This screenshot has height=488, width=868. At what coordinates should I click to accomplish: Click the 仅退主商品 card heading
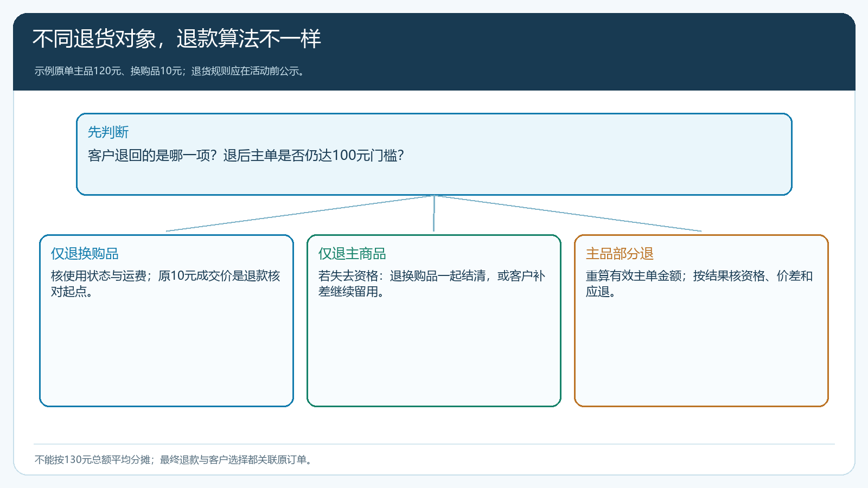pyautogui.click(x=352, y=253)
